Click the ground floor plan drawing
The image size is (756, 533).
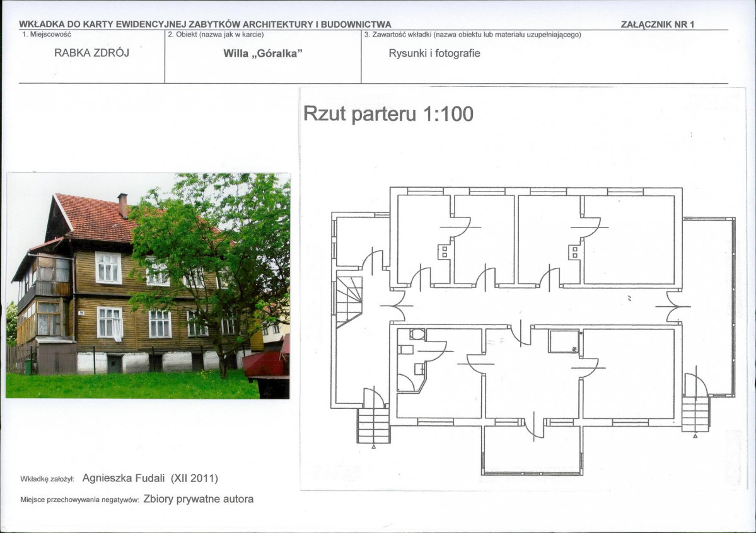pos(533,331)
